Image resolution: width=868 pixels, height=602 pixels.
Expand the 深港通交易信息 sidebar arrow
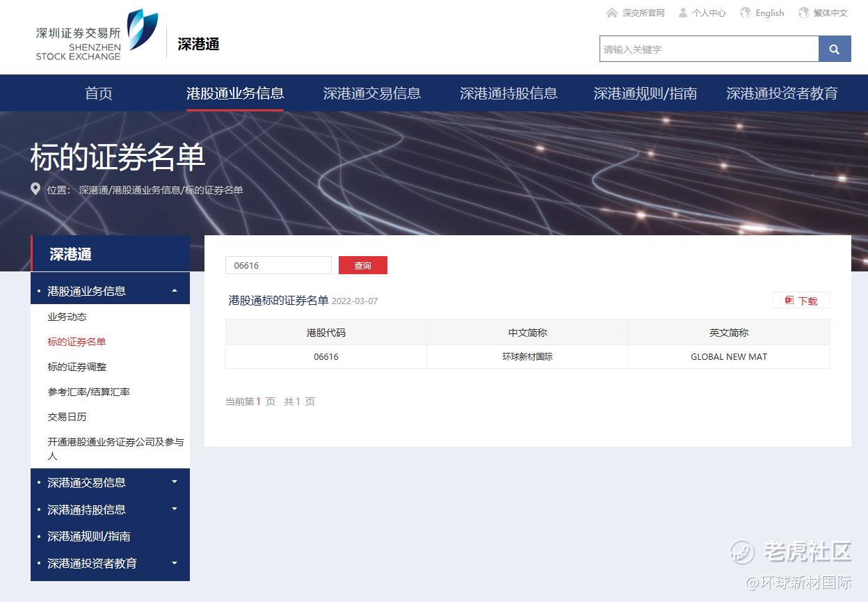click(175, 482)
